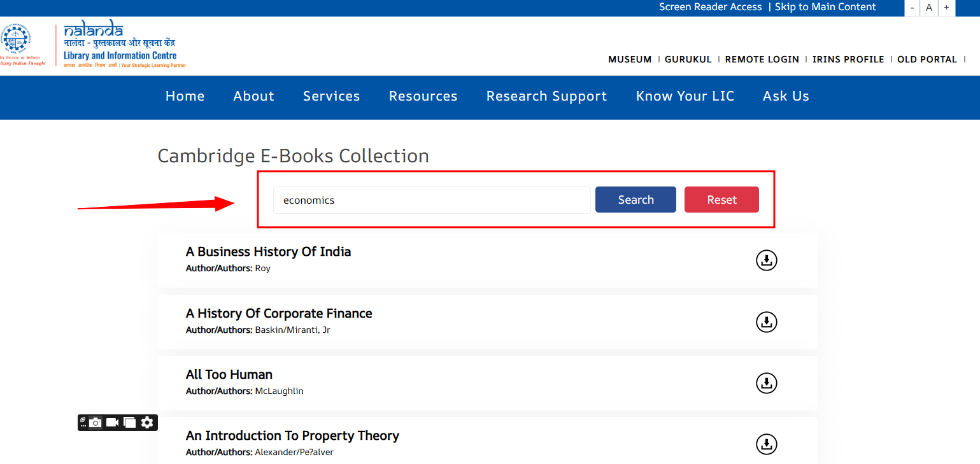Download 'A Business History Of India' e-book

coord(767,260)
